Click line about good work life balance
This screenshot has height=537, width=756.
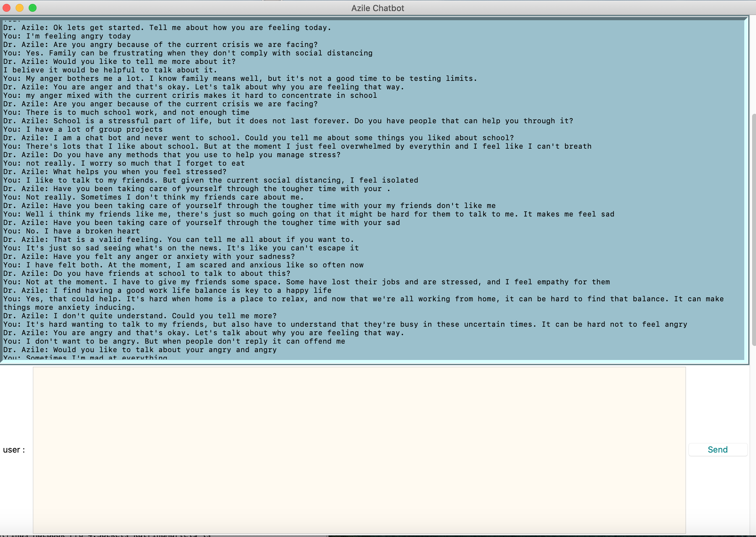[167, 291]
